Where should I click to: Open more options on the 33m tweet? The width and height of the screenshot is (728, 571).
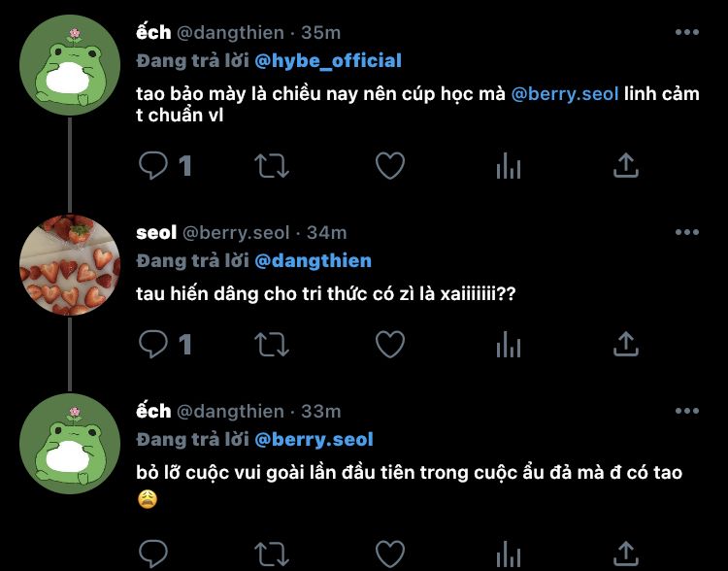tap(686, 412)
